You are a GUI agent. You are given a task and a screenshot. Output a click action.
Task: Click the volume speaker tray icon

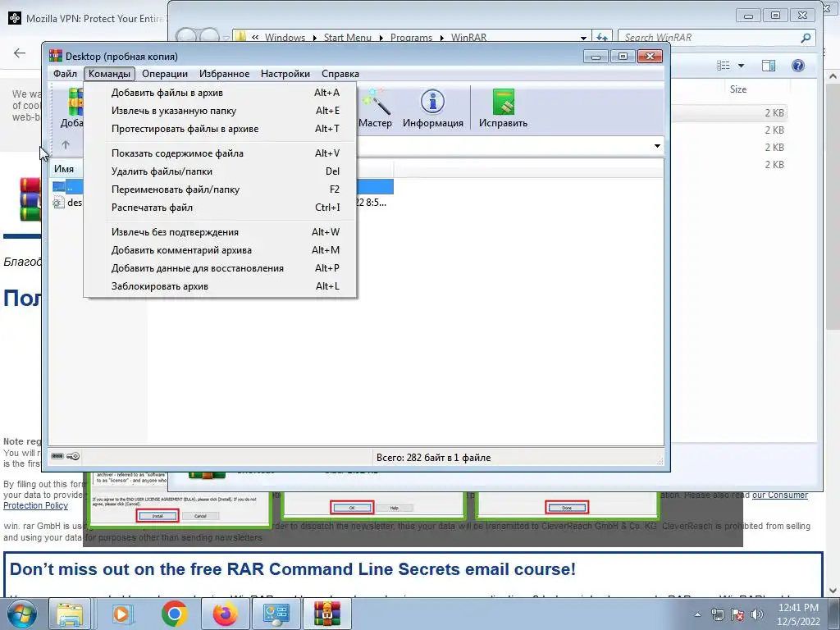[757, 614]
